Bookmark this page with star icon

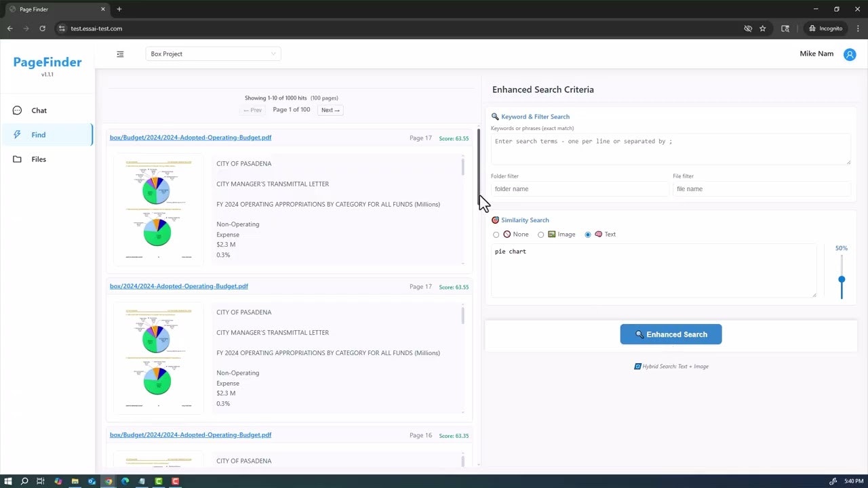tap(763, 28)
